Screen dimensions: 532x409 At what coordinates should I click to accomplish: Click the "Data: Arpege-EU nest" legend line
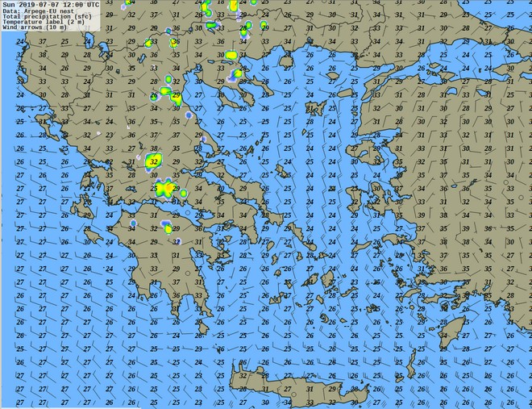[x=42, y=10]
